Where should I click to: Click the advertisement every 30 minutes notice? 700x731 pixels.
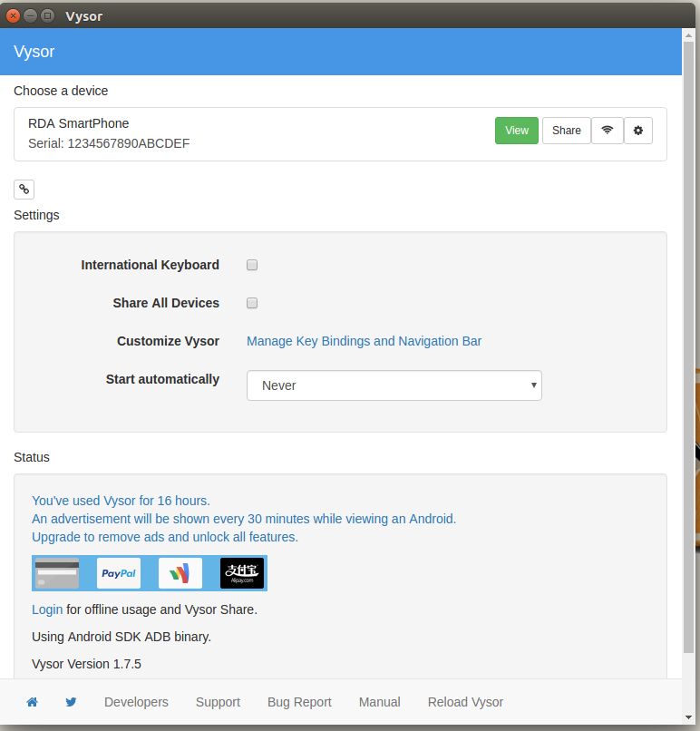click(244, 519)
